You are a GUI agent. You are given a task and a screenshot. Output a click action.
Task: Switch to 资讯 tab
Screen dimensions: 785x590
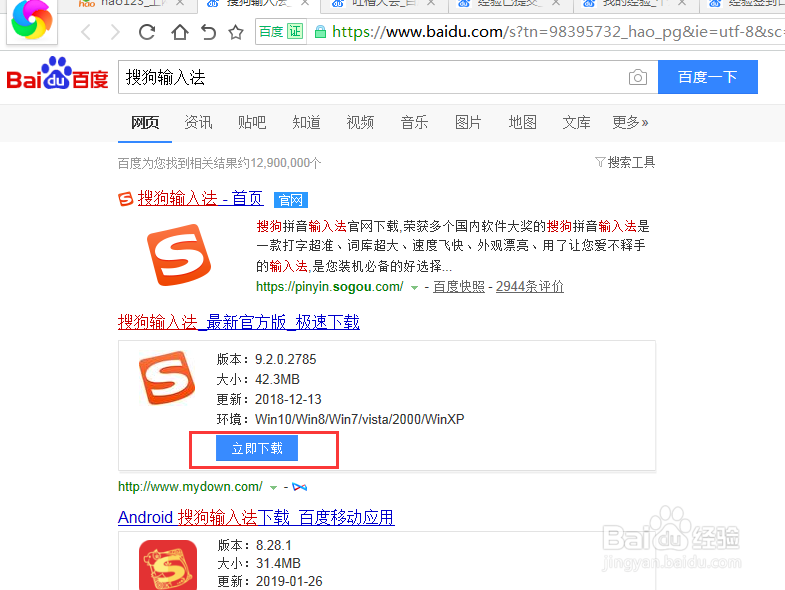(x=198, y=122)
